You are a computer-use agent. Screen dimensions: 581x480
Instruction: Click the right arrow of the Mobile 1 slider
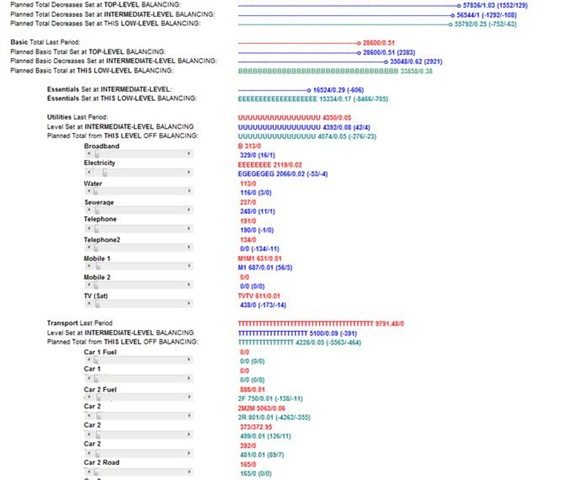189,266
